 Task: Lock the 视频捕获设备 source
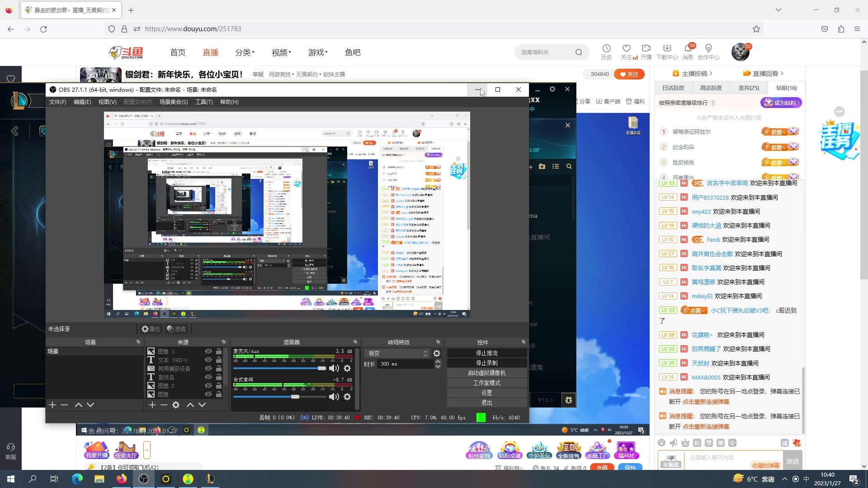pos(219,368)
